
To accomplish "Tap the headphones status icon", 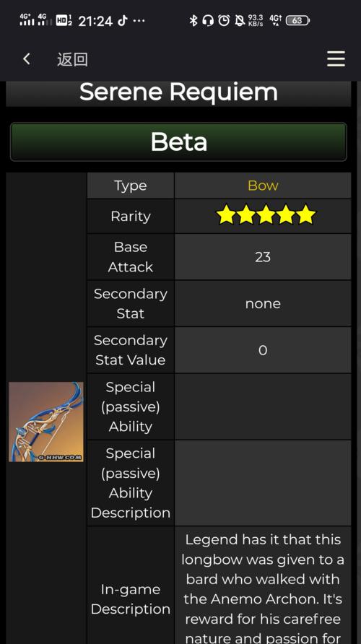I will pyautogui.click(x=208, y=20).
